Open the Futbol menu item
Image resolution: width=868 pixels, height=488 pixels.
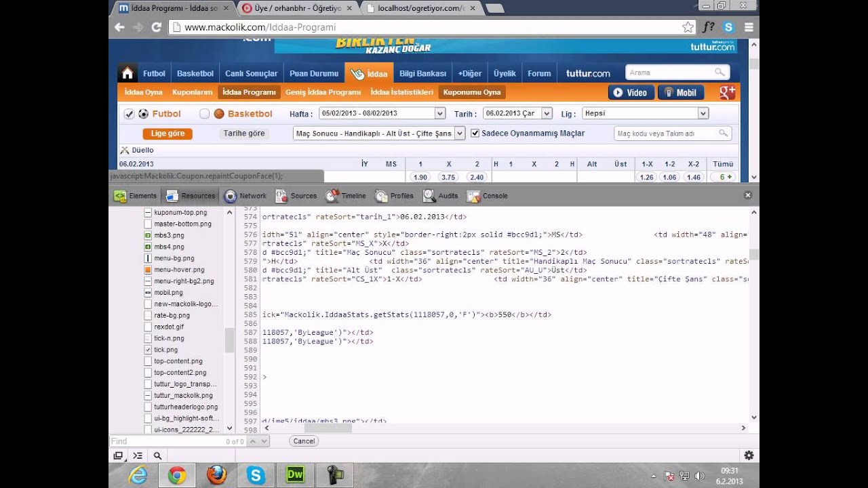tap(154, 73)
